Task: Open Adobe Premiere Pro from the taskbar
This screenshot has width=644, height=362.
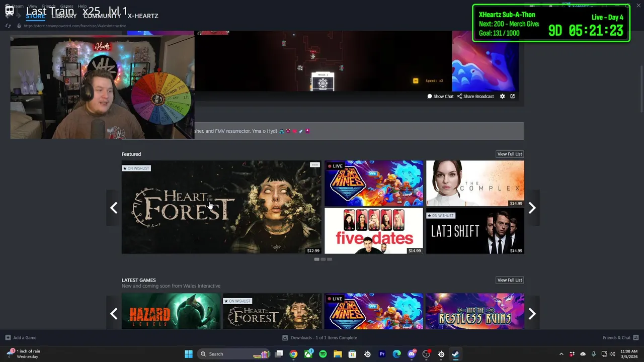Action: click(x=382, y=354)
